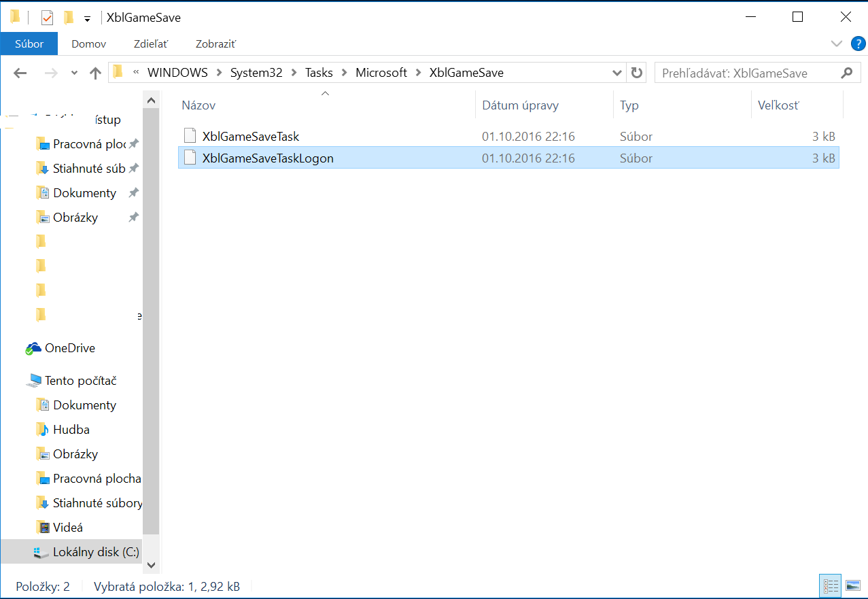
Task: Click the pin beside pinned Obrázky
Action: [134, 218]
